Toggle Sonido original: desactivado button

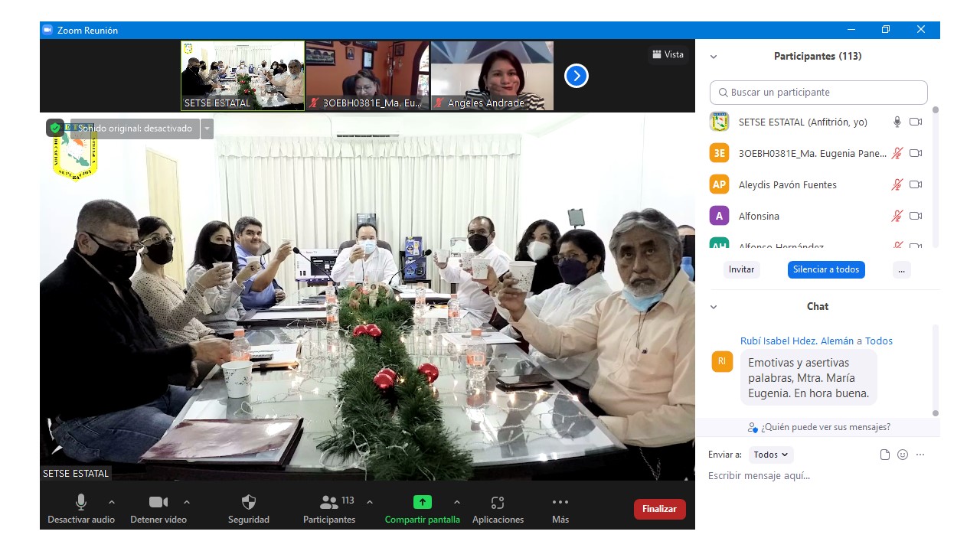[x=134, y=128]
